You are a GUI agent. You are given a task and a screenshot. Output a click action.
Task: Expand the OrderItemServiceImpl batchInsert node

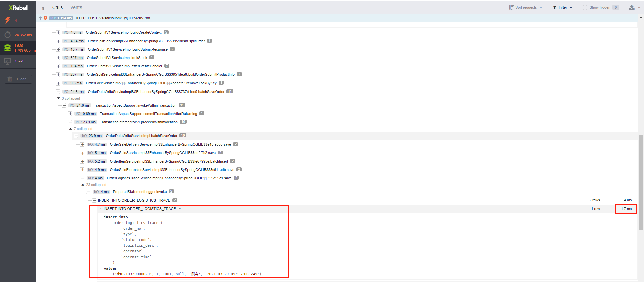point(82,161)
